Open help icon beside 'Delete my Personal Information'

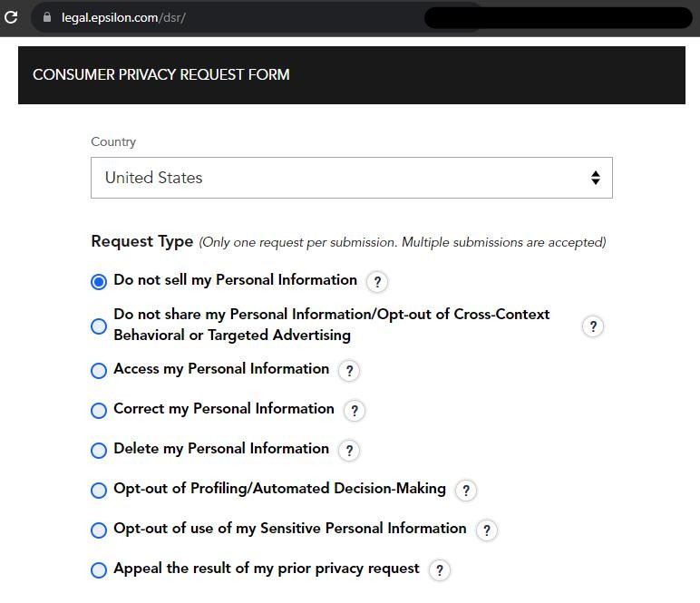[350, 451]
